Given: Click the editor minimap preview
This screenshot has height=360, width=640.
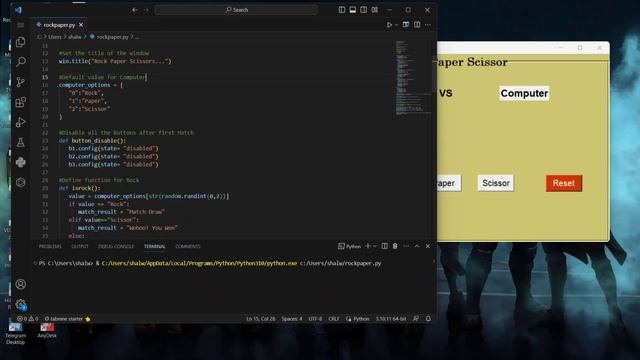Looking at the screenshot, I should [x=412, y=78].
